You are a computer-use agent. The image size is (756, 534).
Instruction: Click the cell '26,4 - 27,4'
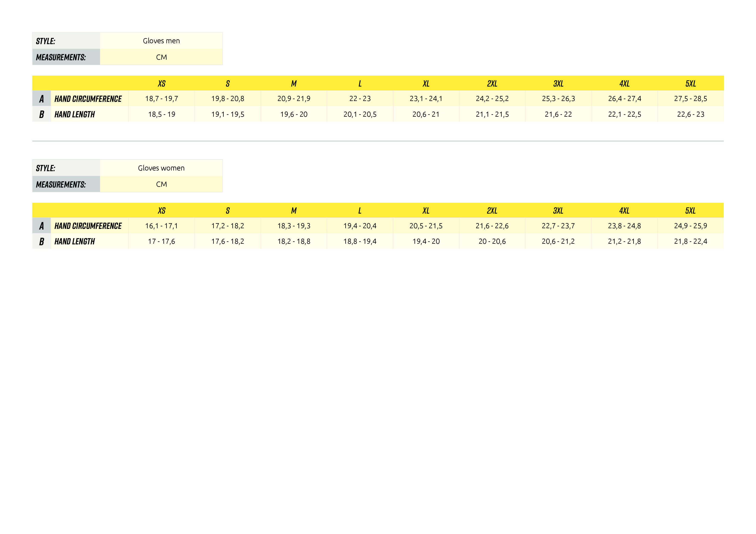coord(625,99)
